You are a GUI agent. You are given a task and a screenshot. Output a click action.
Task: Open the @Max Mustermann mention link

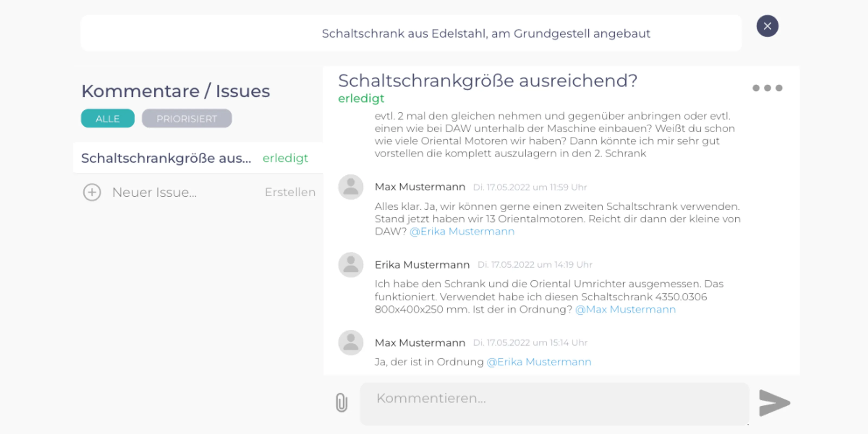[626, 309]
